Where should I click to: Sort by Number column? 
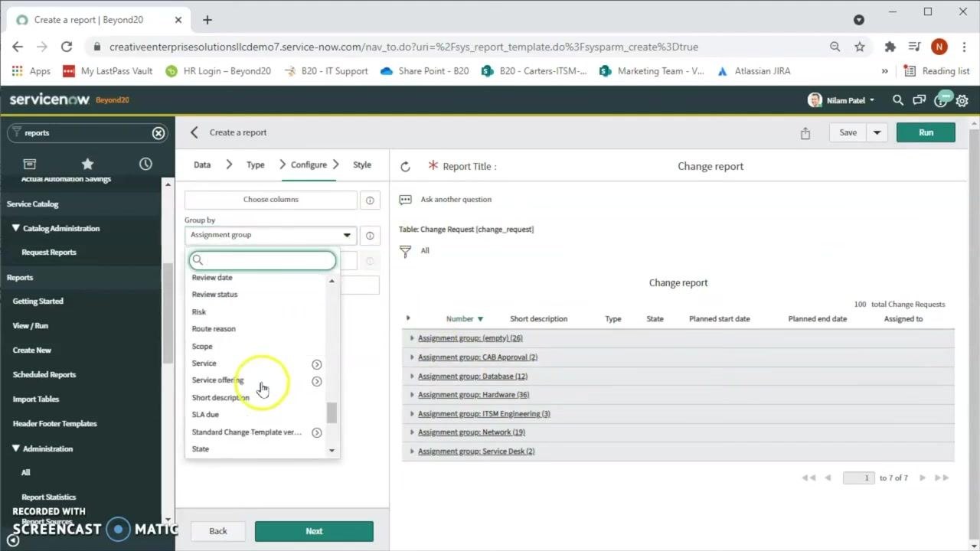[x=459, y=318]
